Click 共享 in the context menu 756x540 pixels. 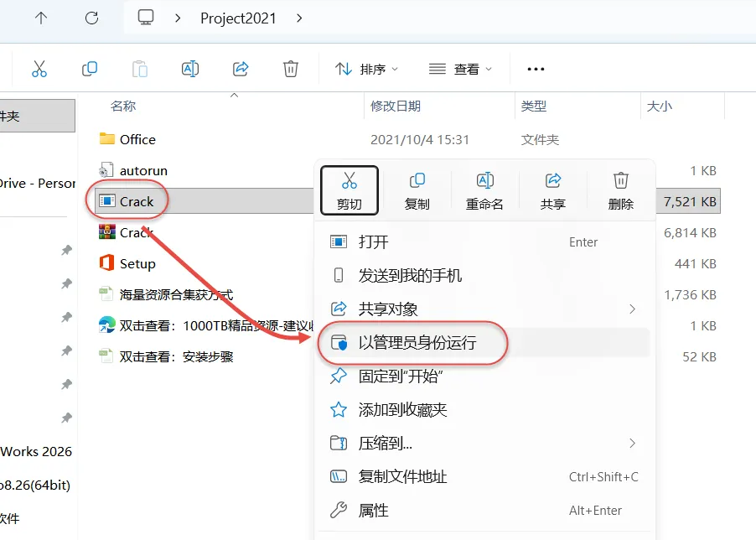[x=553, y=190]
